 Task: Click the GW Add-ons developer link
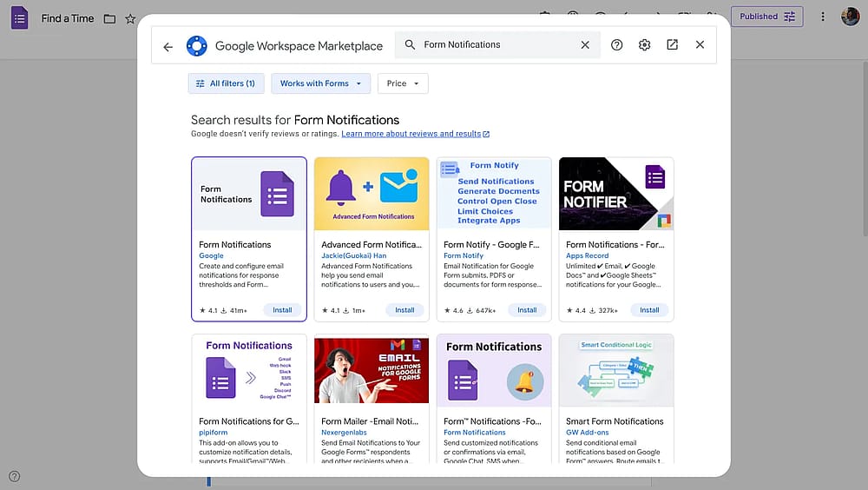(x=587, y=433)
